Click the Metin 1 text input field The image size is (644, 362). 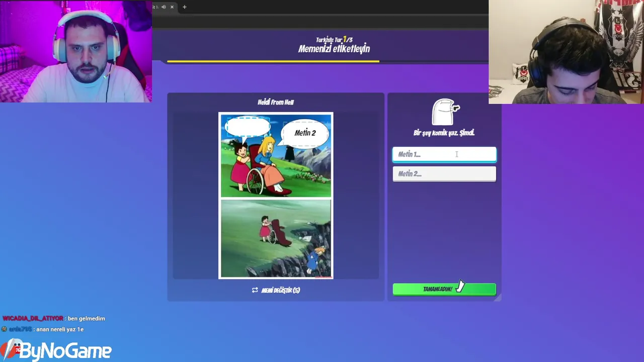[444, 154]
